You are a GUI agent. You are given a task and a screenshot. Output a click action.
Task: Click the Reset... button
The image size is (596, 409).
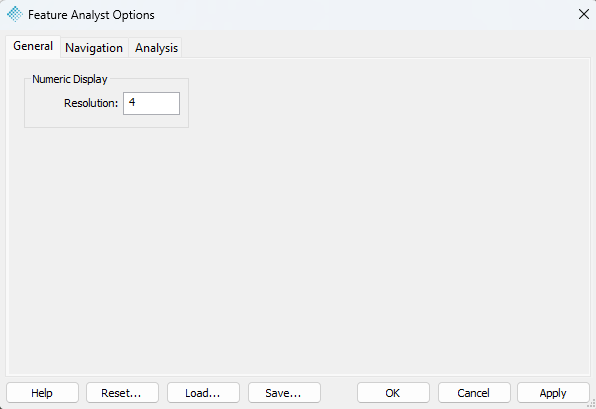pos(122,393)
